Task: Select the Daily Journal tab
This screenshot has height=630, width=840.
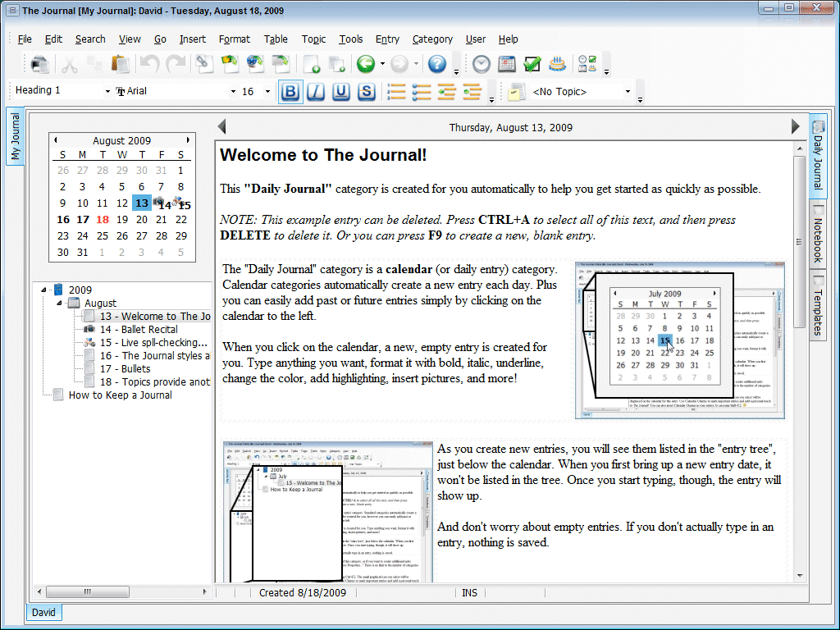Action: (818, 155)
